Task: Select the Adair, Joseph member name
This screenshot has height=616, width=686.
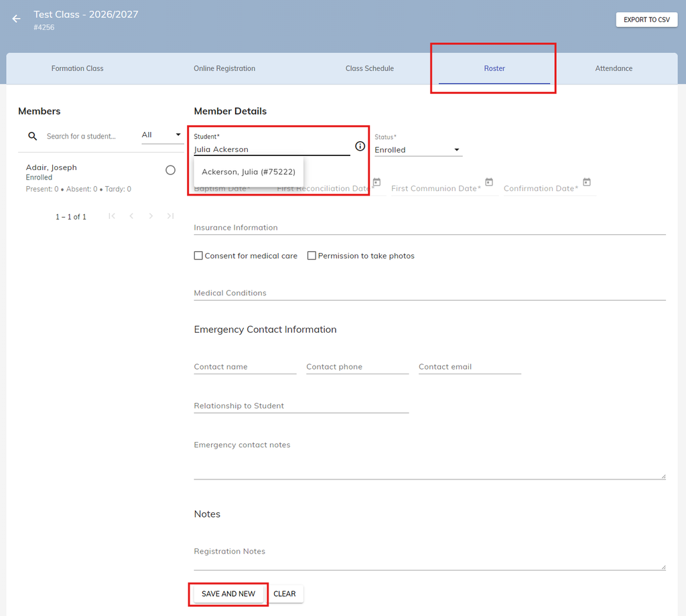Action: (51, 167)
